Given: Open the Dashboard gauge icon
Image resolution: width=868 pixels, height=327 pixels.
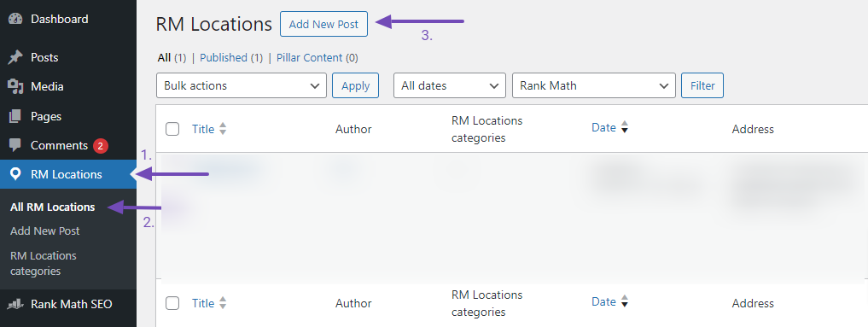Looking at the screenshot, I should [15, 19].
